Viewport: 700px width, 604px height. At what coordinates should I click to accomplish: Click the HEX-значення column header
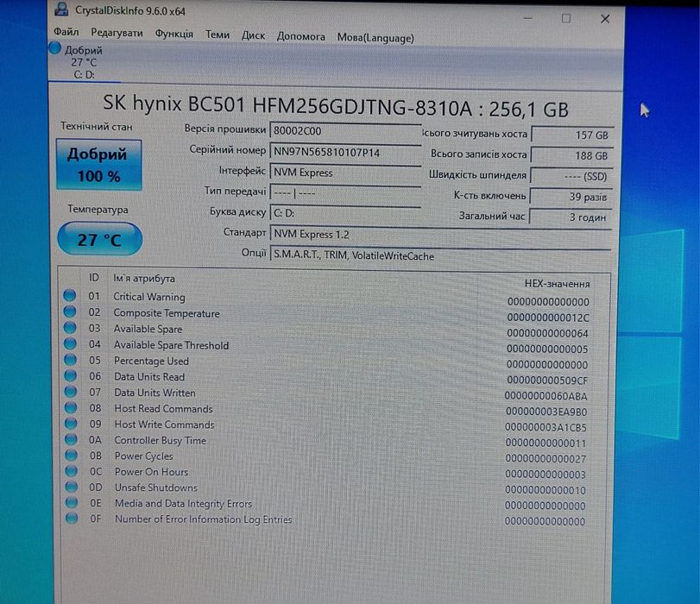click(x=557, y=284)
